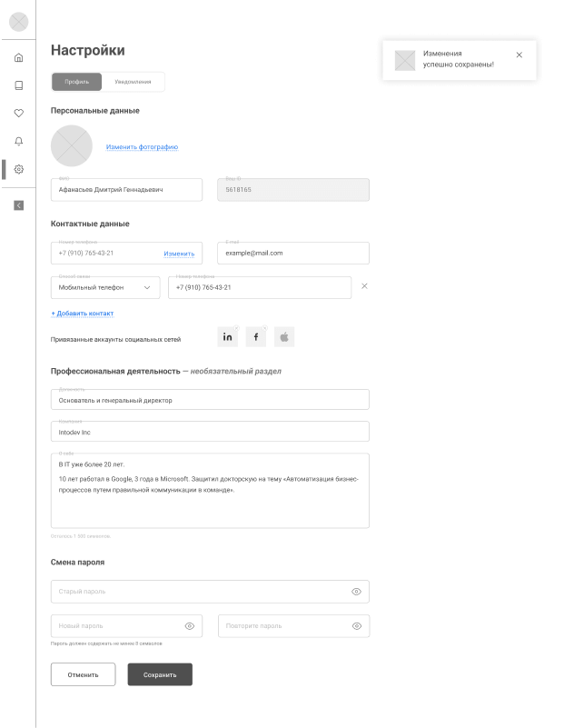The width and height of the screenshot is (584, 728).
Task: Remove the additional phone contact row
Action: tap(364, 286)
